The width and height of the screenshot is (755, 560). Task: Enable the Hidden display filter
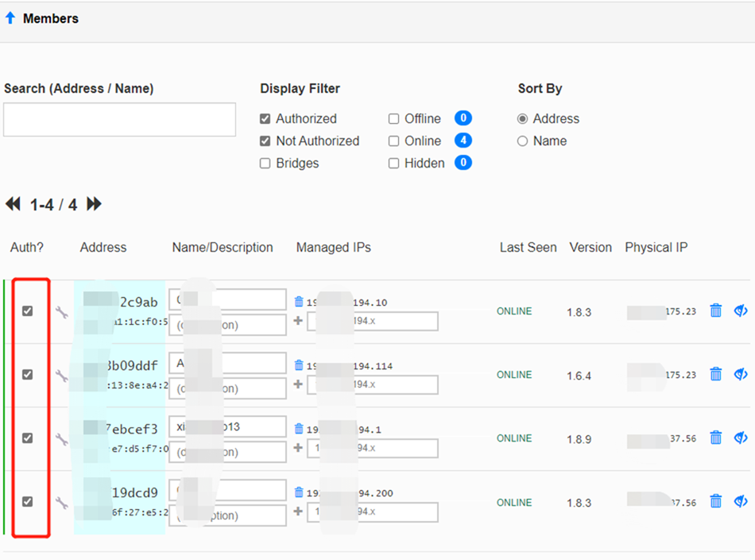pos(394,164)
